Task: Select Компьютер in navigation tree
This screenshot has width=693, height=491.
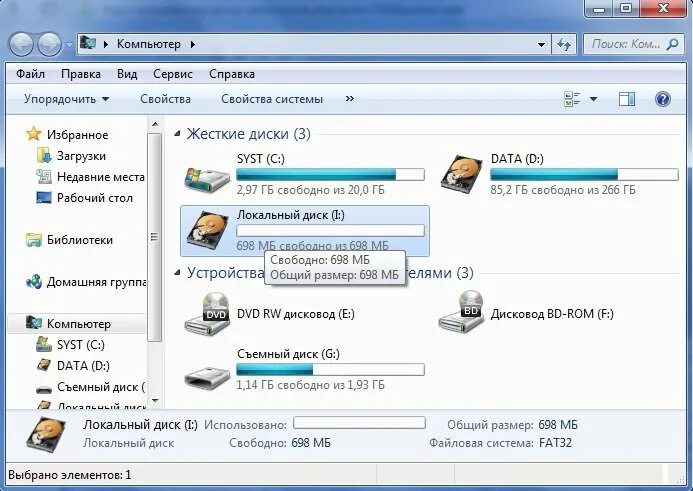Action: tap(79, 324)
